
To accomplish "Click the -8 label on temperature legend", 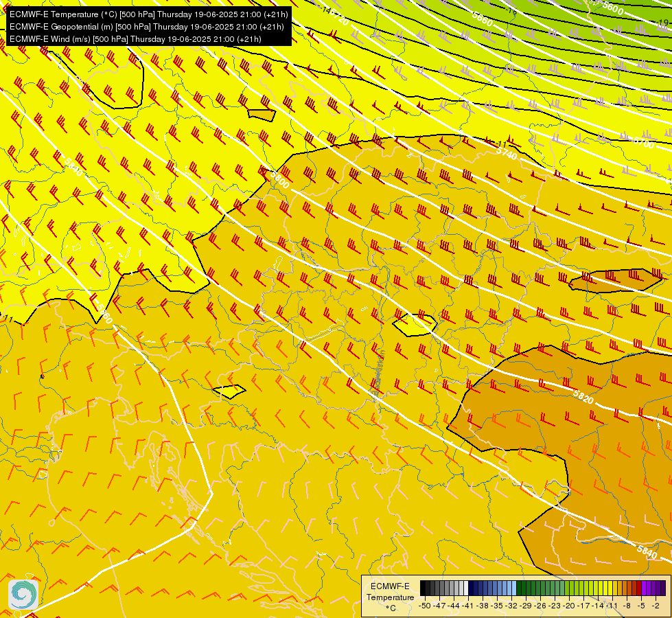I will [x=627, y=606].
